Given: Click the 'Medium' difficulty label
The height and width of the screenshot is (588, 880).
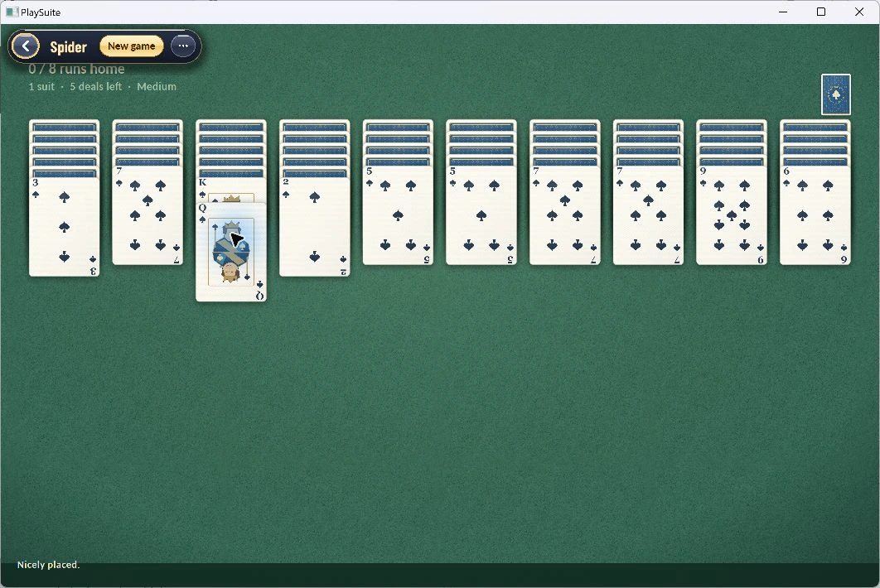Looking at the screenshot, I should pos(157,86).
